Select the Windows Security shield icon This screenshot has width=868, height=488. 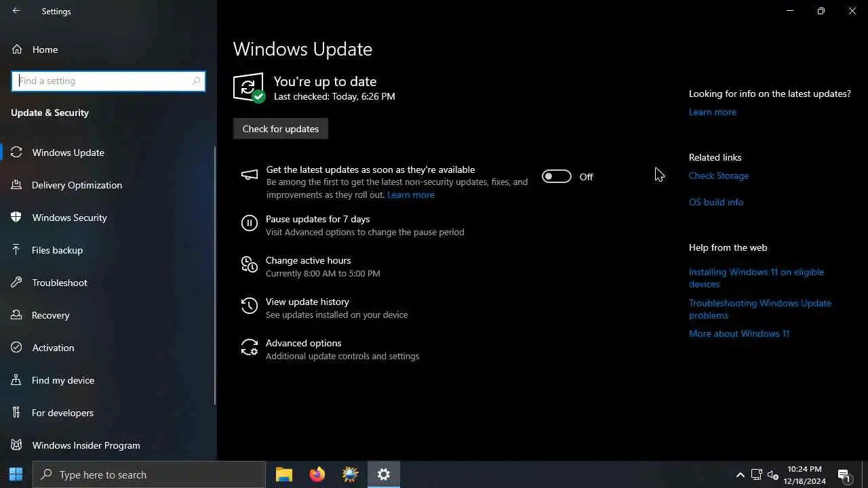click(17, 218)
